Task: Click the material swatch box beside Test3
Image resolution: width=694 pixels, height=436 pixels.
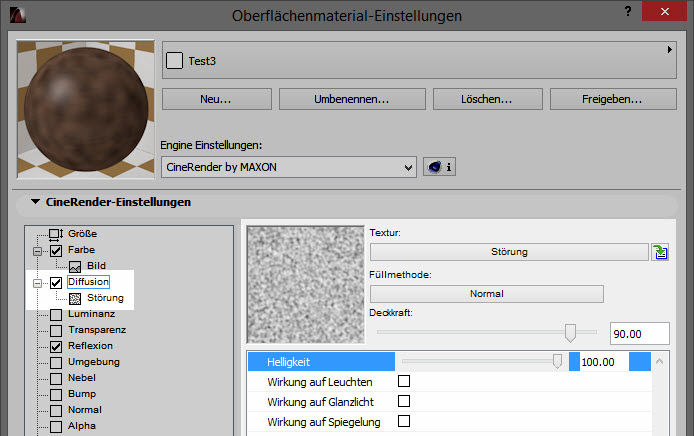Action: [x=174, y=61]
